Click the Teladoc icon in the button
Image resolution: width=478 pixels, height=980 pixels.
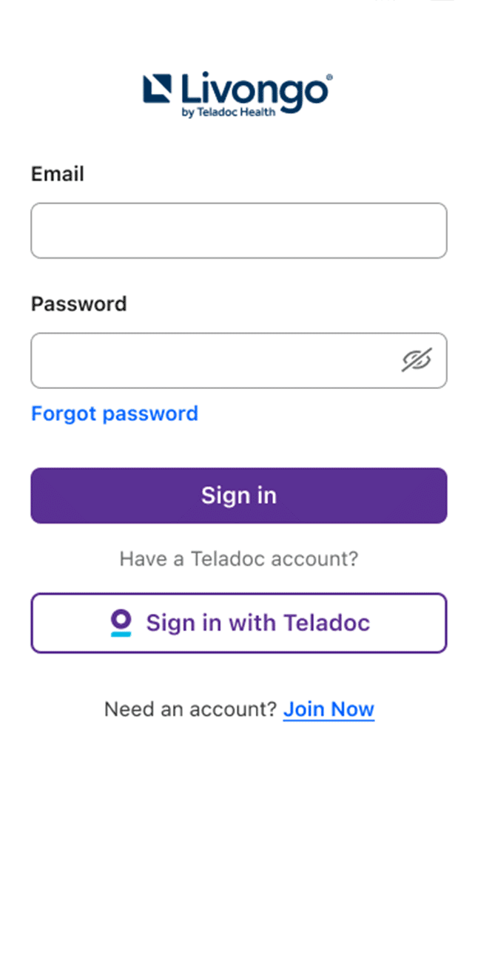pyautogui.click(x=121, y=623)
